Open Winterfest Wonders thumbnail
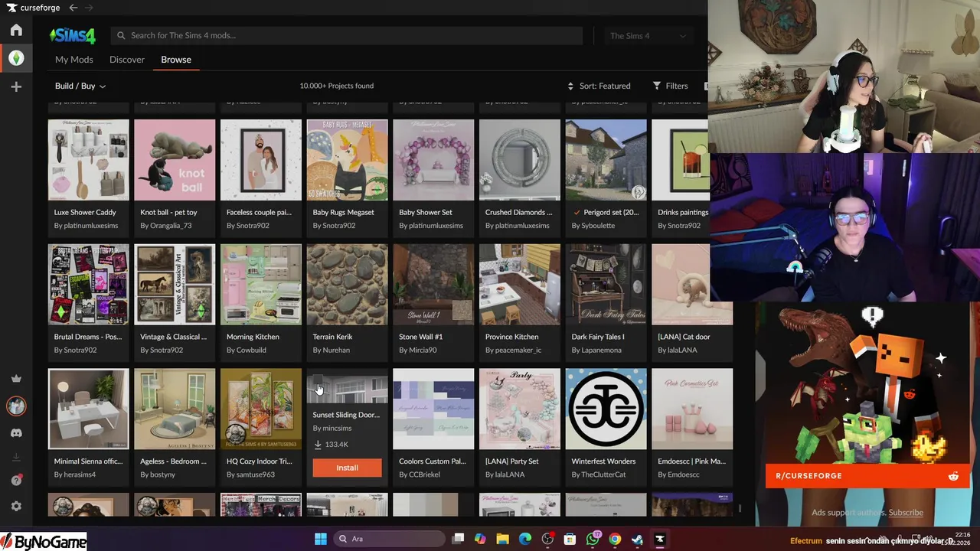The width and height of the screenshot is (980, 551). click(606, 409)
